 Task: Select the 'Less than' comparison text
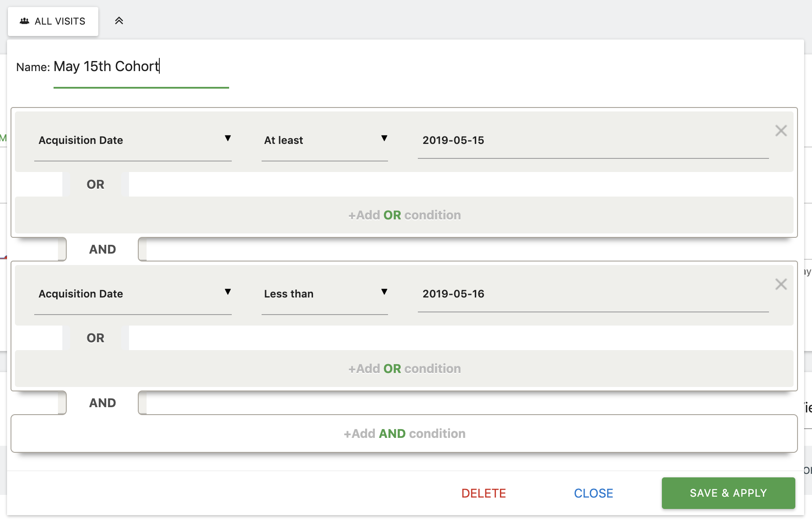(x=289, y=294)
